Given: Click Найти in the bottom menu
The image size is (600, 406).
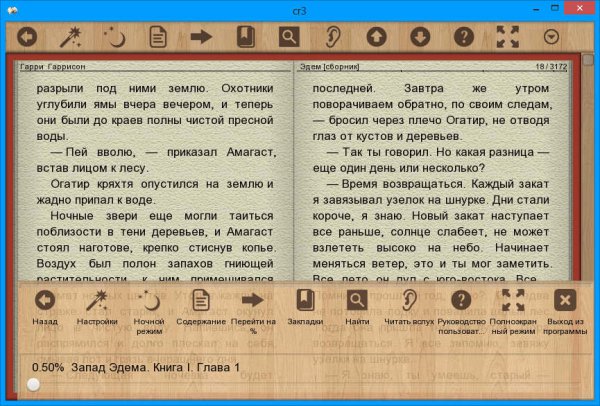Looking at the screenshot, I should coord(357,300).
